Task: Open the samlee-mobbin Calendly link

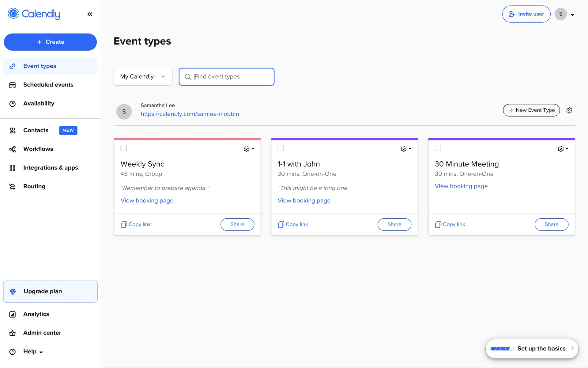Action: [190, 114]
